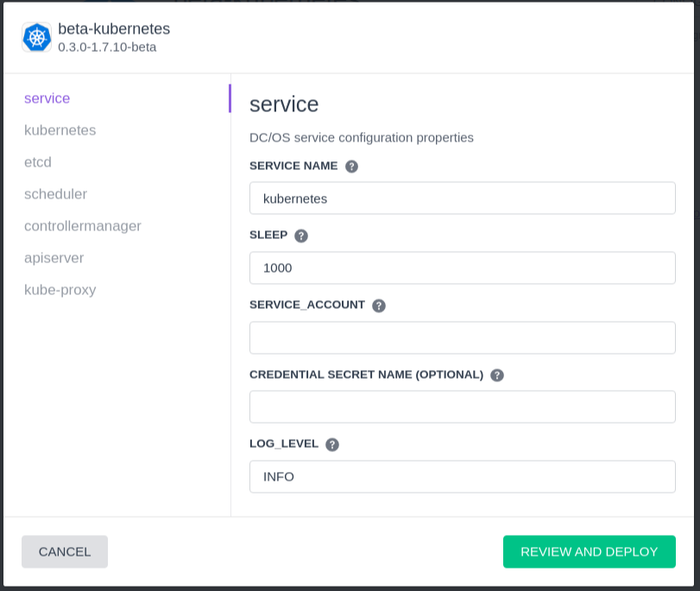Screen dimensions: 700x591
Task: Select the controllermanager section
Action: (x=83, y=226)
